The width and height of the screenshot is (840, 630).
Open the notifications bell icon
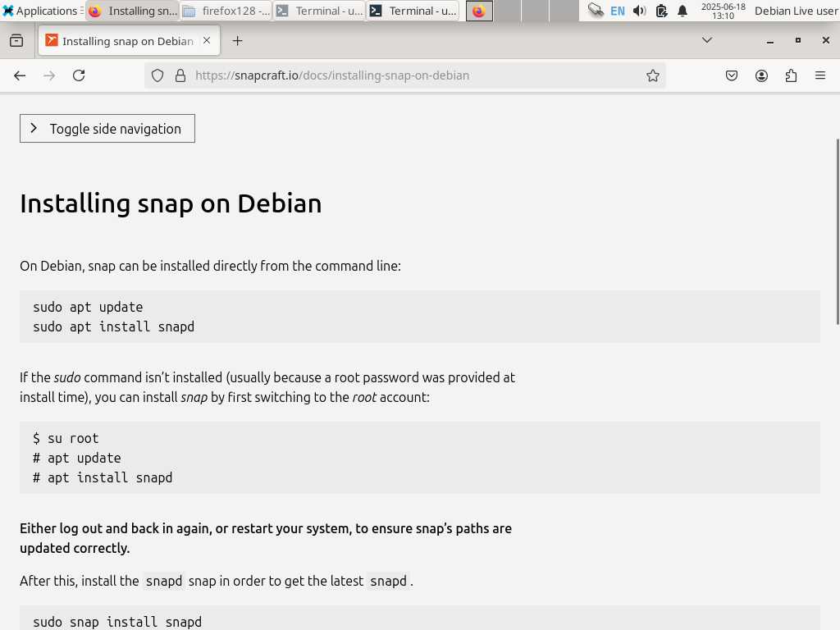(682, 11)
